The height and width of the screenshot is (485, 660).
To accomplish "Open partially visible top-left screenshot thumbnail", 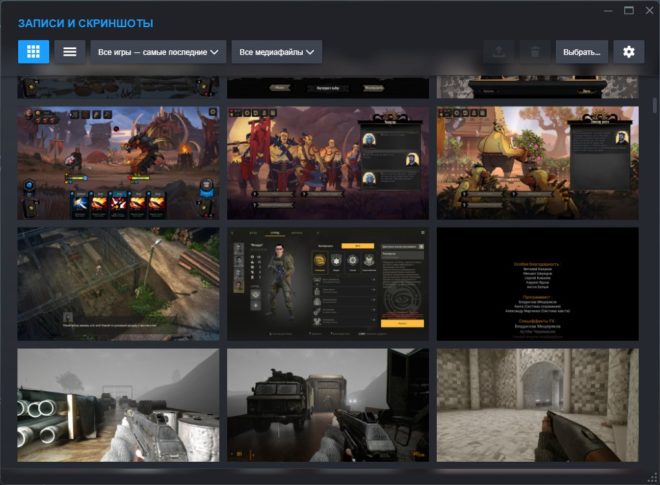I will click(x=118, y=87).
